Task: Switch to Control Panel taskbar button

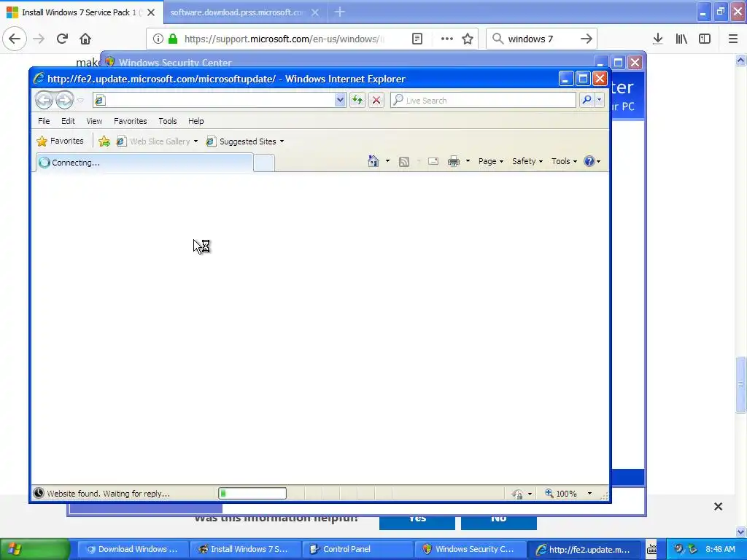Action: pos(357,549)
